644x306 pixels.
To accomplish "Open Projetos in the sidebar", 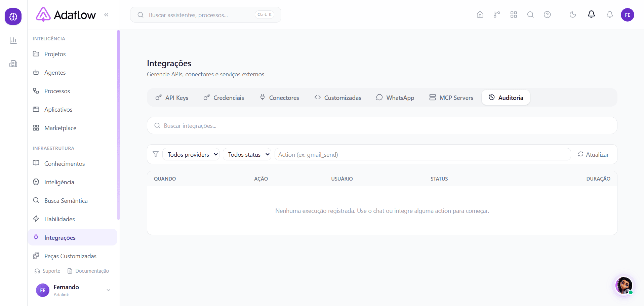I will coord(72,54).
